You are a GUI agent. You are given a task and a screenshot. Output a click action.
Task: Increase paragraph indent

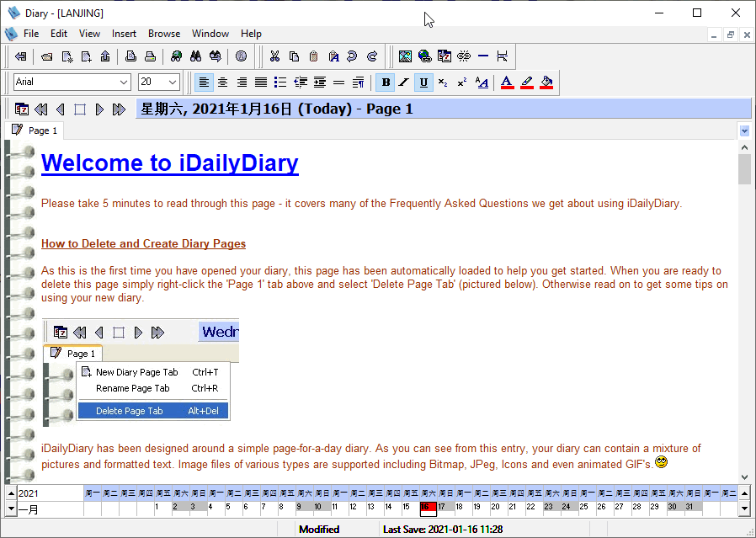point(320,82)
